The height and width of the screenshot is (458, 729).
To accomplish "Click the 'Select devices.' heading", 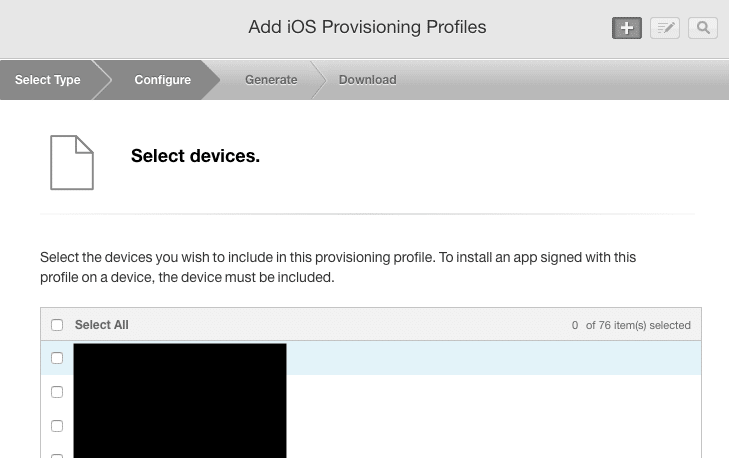I will point(195,156).
